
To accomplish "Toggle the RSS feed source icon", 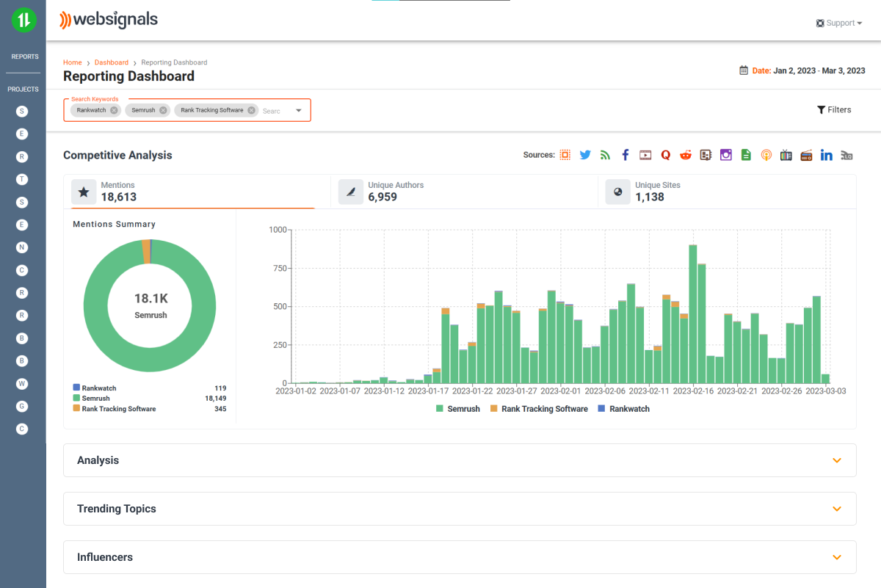I will click(x=605, y=155).
